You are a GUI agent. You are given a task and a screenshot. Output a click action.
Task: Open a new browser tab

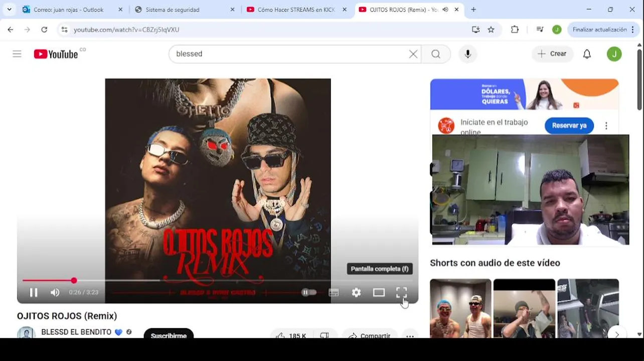473,10
